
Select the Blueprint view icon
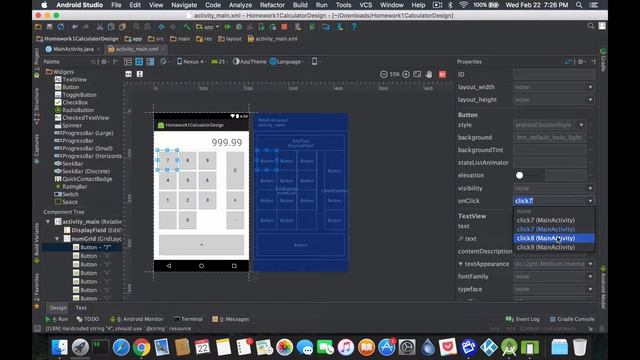pyautogui.click(x=139, y=62)
